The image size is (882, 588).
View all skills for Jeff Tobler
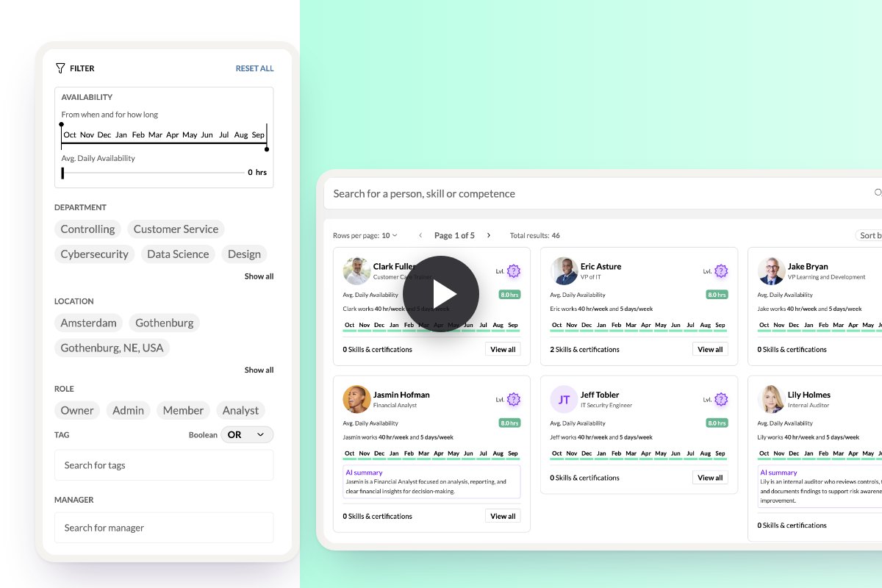pyautogui.click(x=710, y=478)
